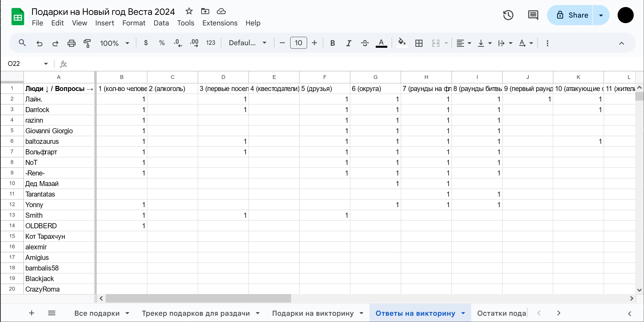The image size is (644, 322).
Task: Click the search menus magnifier icon
Action: tap(22, 43)
